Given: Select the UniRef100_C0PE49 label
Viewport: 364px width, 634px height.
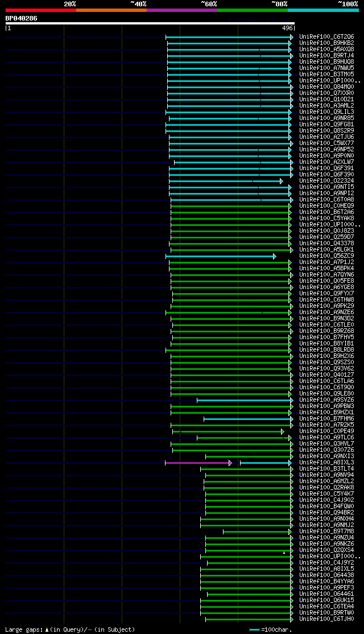Looking at the screenshot, I should pos(327,431).
